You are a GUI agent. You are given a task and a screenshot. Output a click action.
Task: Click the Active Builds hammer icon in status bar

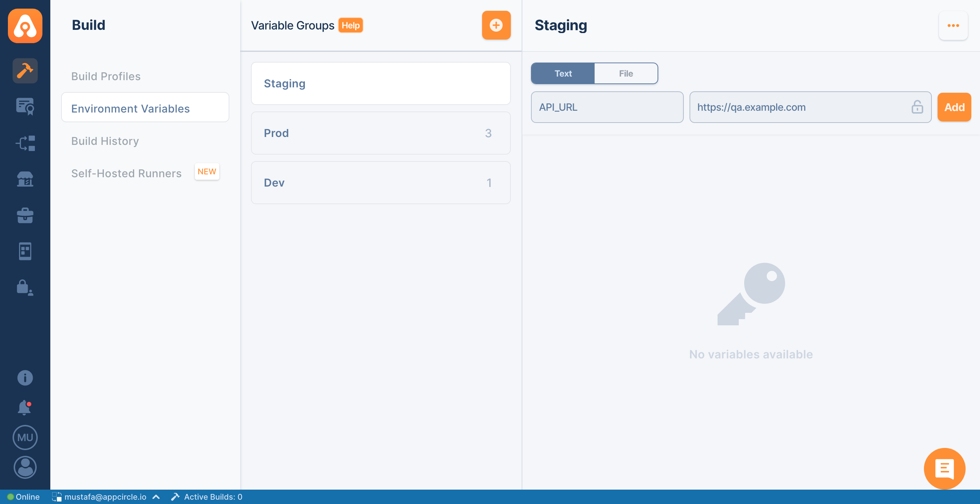[175, 497]
